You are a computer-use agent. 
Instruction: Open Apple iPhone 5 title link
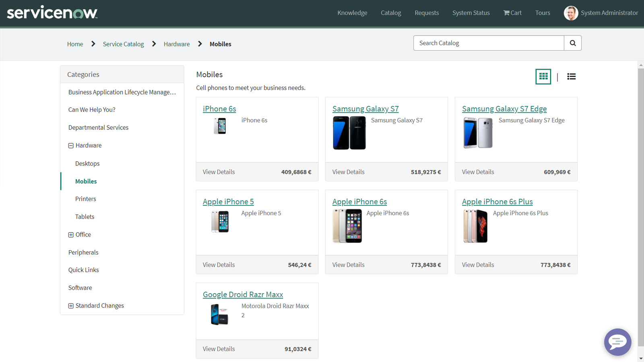click(x=228, y=202)
